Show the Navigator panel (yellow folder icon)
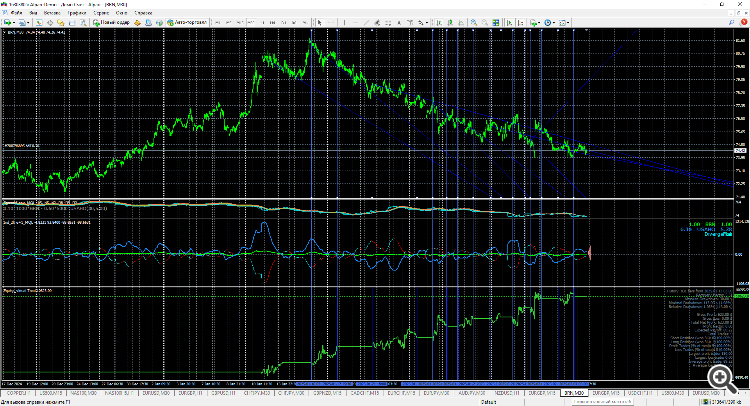This screenshot has height=406, width=750. pos(60,22)
